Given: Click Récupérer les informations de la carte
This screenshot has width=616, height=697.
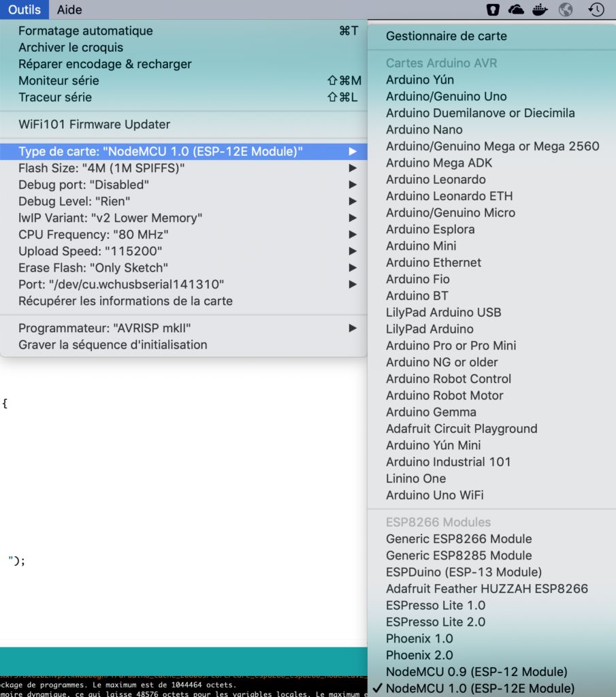Looking at the screenshot, I should 184,301.
